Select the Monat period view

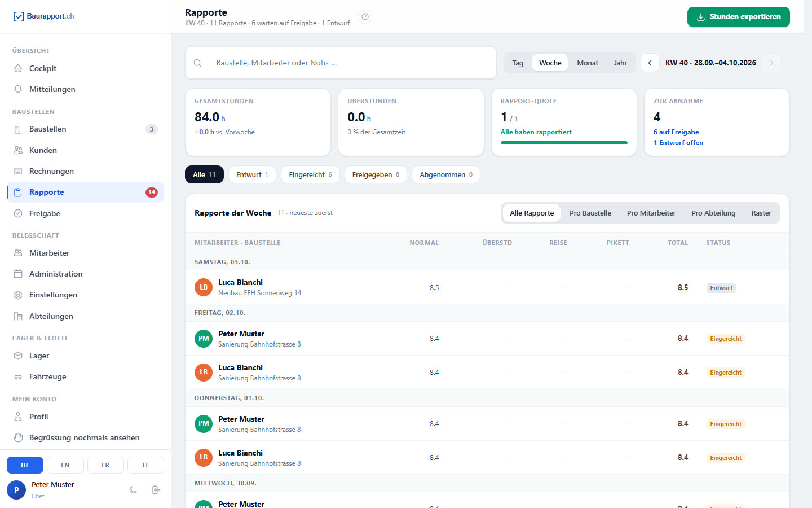point(588,63)
